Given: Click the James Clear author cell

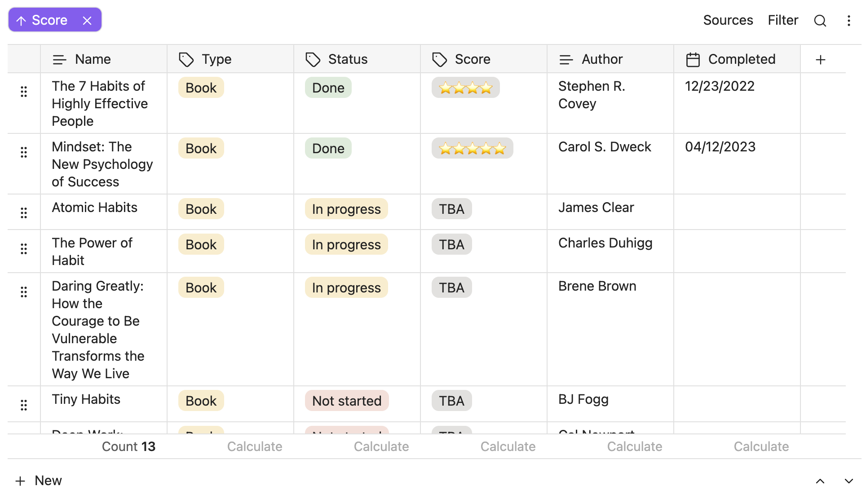Looking at the screenshot, I should 596,208.
